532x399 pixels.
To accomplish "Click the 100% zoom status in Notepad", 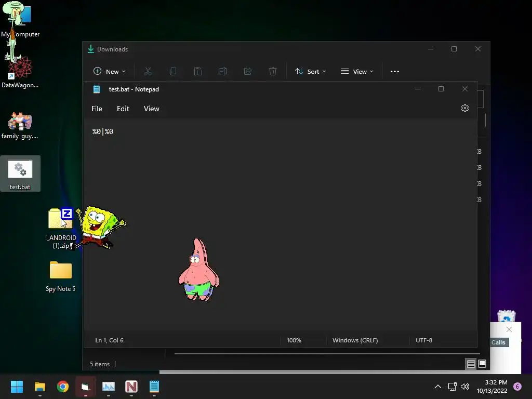I will 294,340.
